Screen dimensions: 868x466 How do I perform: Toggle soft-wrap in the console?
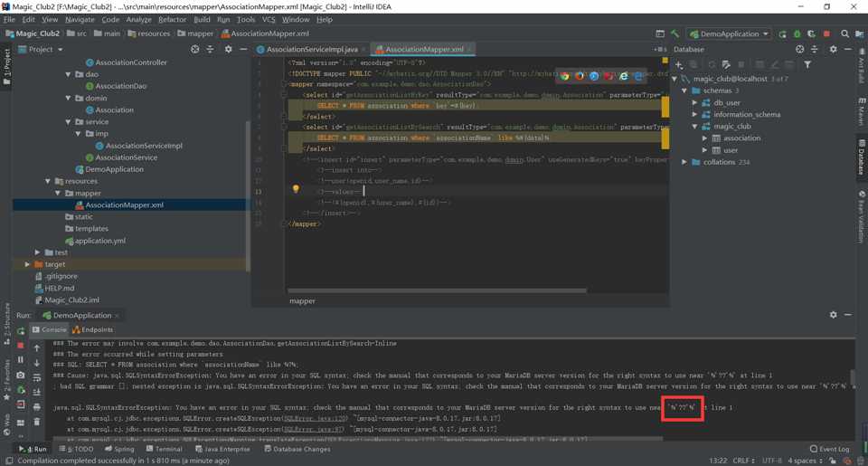coord(37,377)
